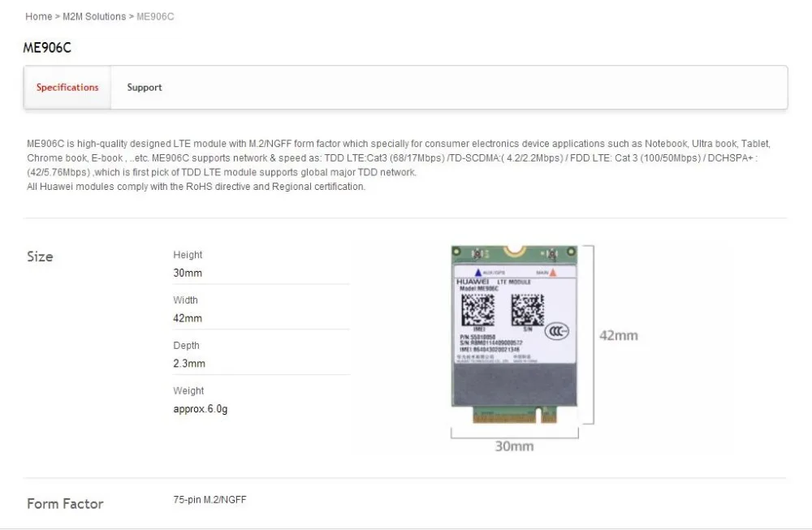Click the Depth label
The image size is (812, 530).
coord(186,345)
